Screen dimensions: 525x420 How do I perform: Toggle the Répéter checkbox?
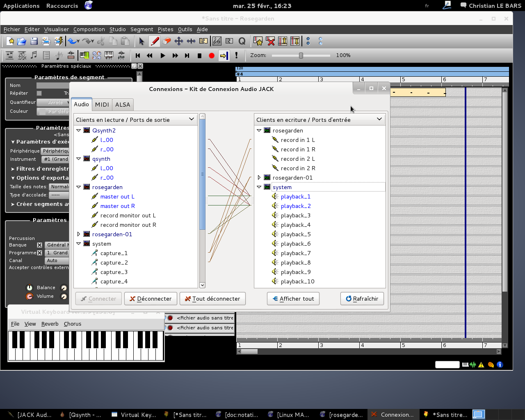pyautogui.click(x=39, y=94)
